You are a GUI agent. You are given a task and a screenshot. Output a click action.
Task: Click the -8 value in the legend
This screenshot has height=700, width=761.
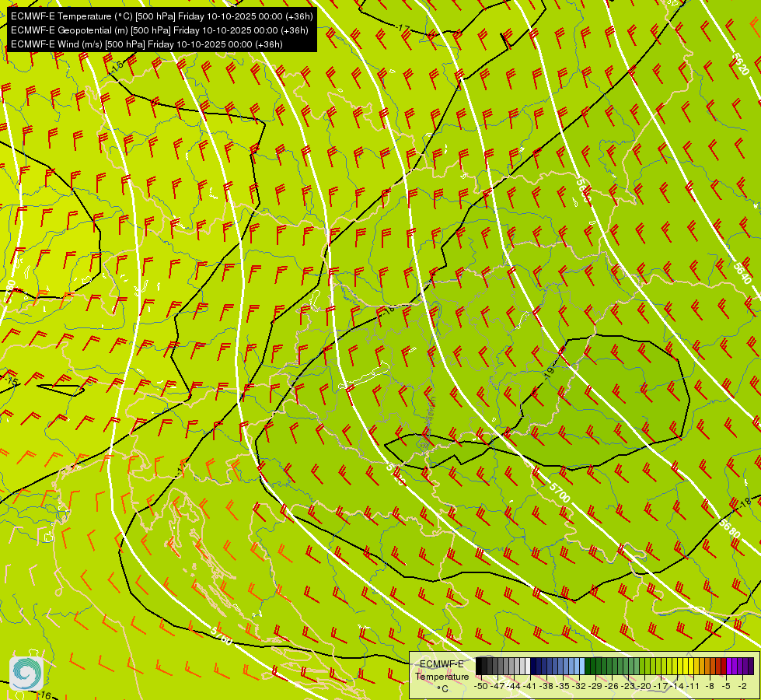(x=710, y=687)
